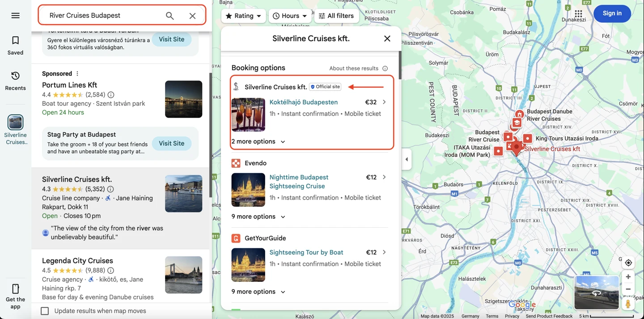
Task: Click the search magnifier icon
Action: pyautogui.click(x=169, y=16)
